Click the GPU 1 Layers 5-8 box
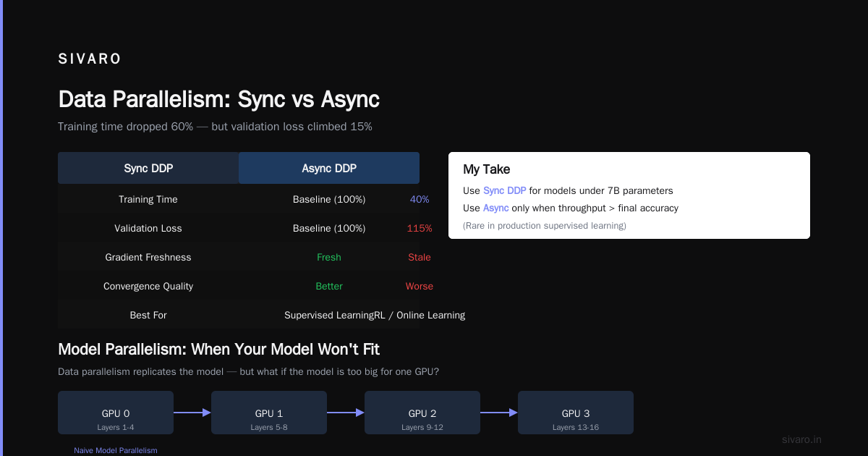The width and height of the screenshot is (868, 456). click(269, 413)
